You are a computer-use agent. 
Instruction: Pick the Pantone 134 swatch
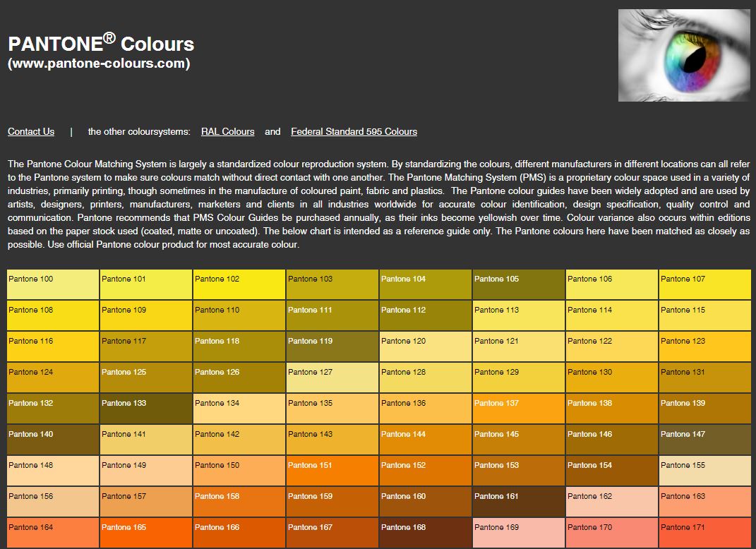[239, 409]
